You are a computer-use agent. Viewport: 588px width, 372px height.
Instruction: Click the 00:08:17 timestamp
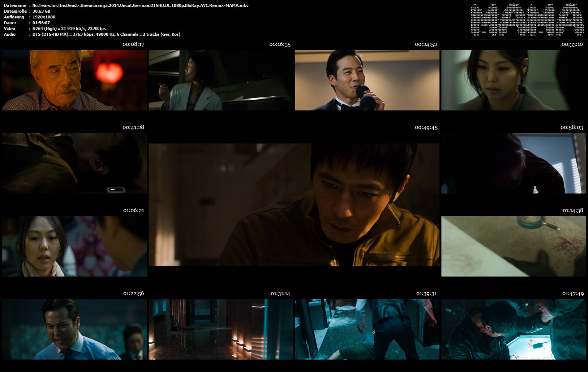click(x=133, y=44)
